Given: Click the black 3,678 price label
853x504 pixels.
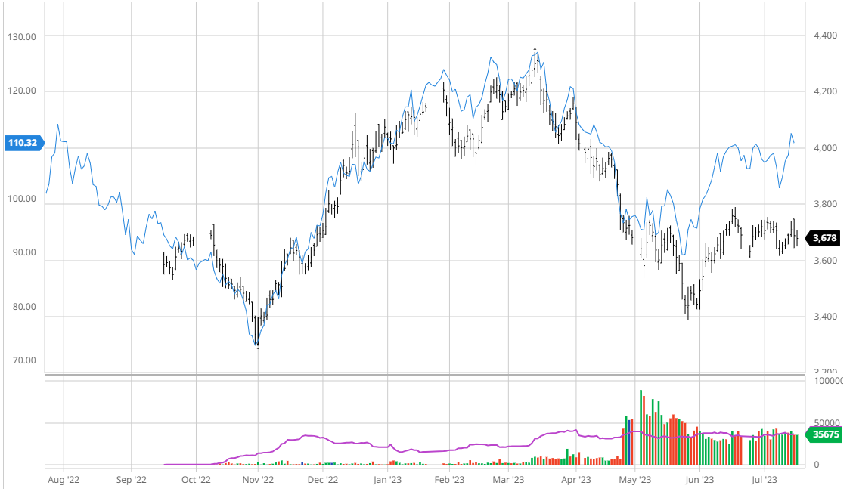Looking at the screenshot, I should pos(825,238).
